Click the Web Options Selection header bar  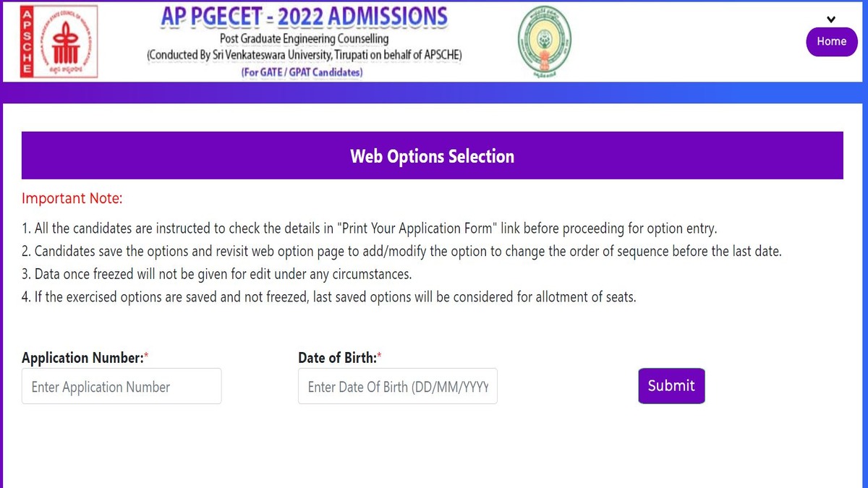(x=432, y=156)
